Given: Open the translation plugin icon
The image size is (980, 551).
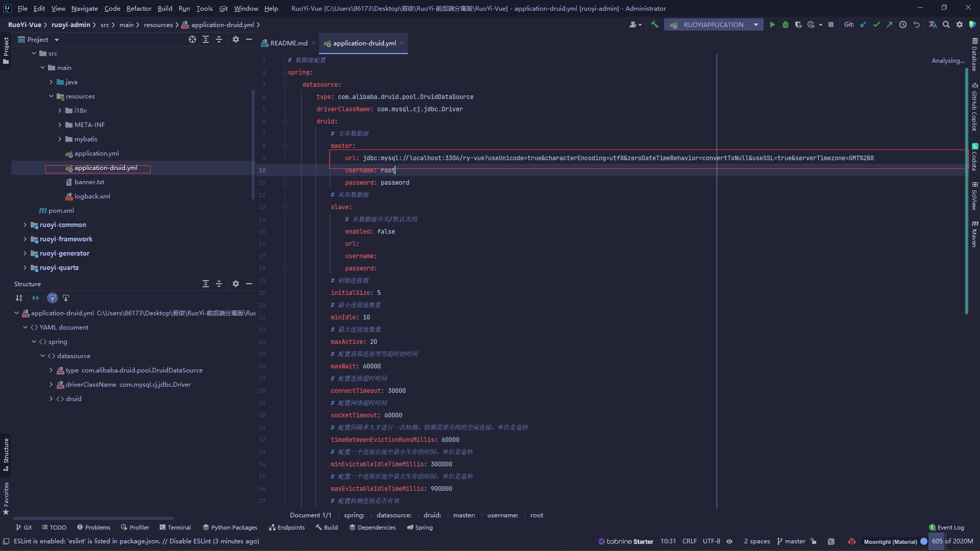Looking at the screenshot, I should (933, 24).
